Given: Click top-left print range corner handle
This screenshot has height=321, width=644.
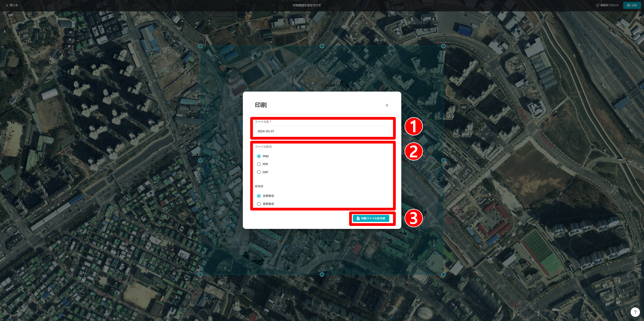Looking at the screenshot, I should tap(200, 46).
